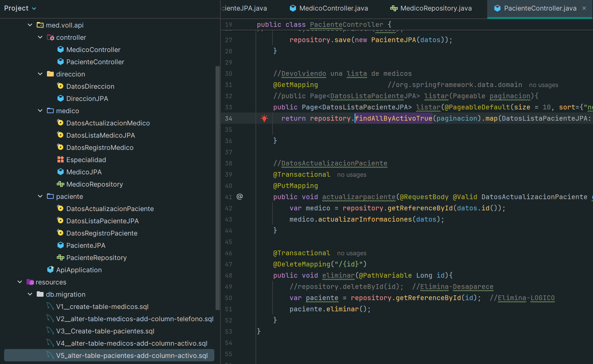Screen dimensions: 593x364
Task: Click the PacienteController class icon in tree
Action: point(61,62)
